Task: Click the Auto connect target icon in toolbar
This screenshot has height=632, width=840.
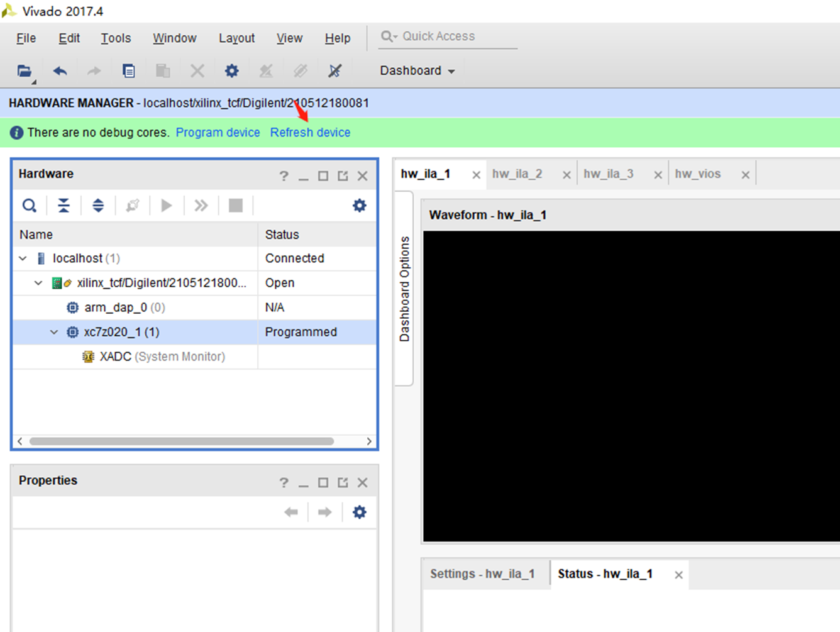Action: pyautogui.click(x=266, y=71)
